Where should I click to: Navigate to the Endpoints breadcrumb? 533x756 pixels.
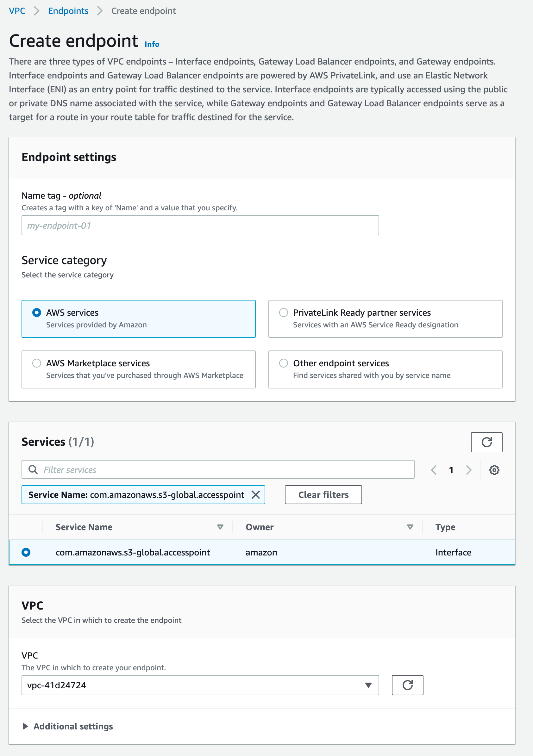tap(68, 11)
